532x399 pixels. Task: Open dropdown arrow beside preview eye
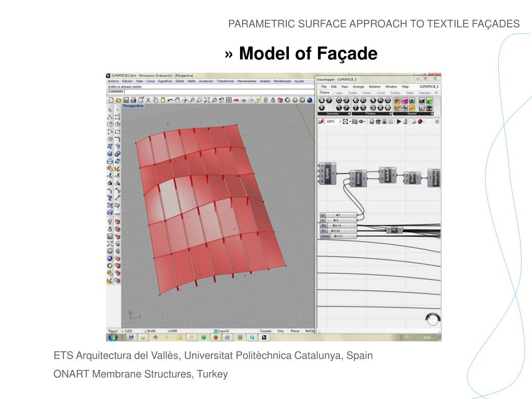(x=365, y=122)
